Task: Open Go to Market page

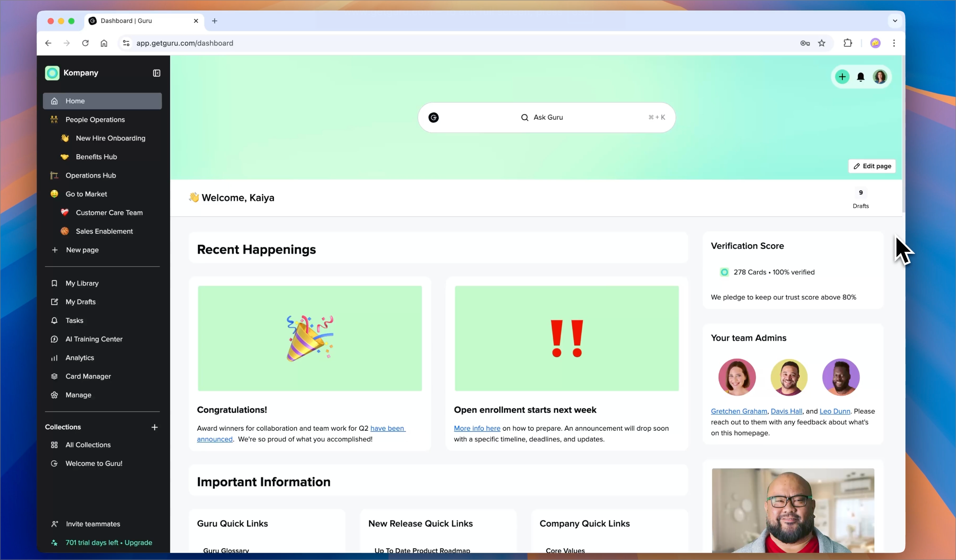Action: [102, 194]
